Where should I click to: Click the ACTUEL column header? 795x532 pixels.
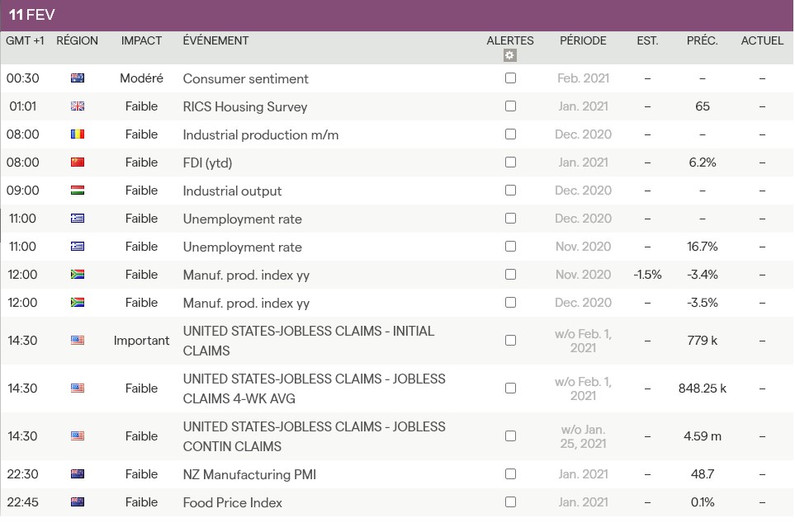(762, 40)
